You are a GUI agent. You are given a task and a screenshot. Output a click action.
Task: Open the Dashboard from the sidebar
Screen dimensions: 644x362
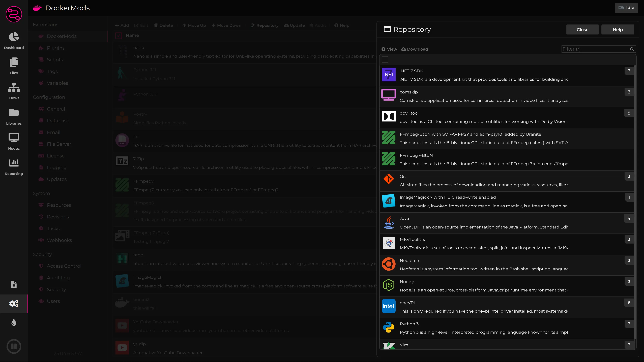[14, 41]
